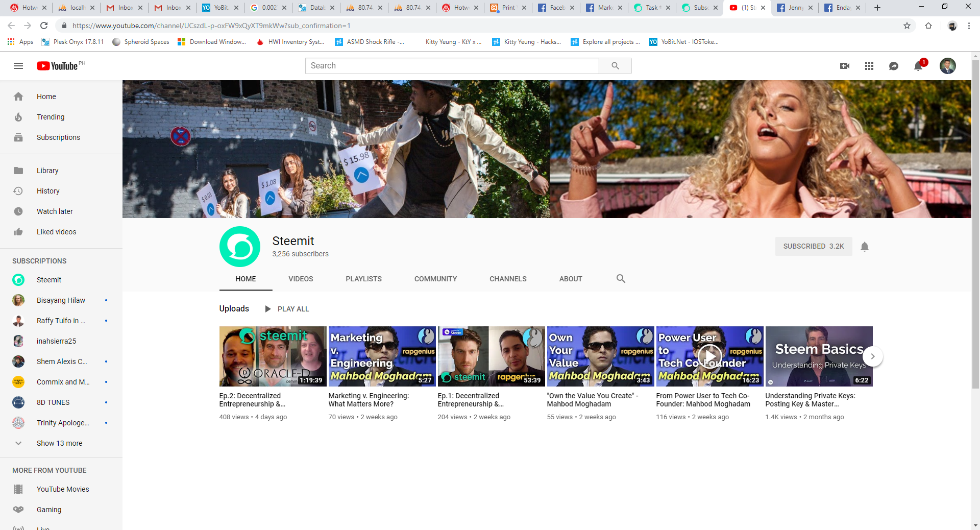Click the Steemit channel avatar logo
The height and width of the screenshot is (530, 980).
pos(240,247)
